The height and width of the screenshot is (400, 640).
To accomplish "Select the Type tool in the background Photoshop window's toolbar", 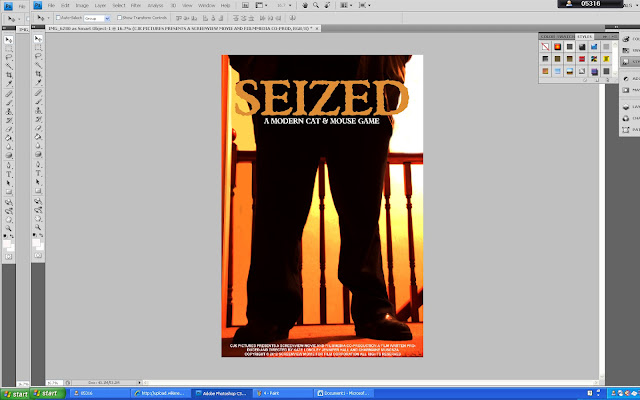I will point(9,174).
